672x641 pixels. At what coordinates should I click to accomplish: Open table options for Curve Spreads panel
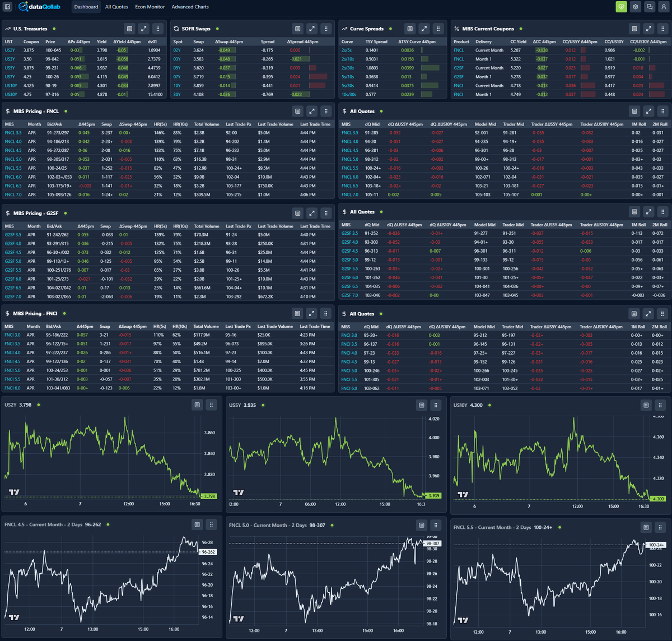click(x=410, y=29)
